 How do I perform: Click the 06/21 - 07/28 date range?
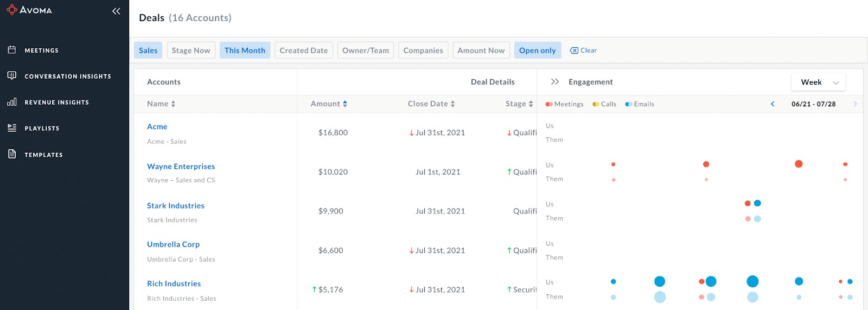pyautogui.click(x=814, y=104)
